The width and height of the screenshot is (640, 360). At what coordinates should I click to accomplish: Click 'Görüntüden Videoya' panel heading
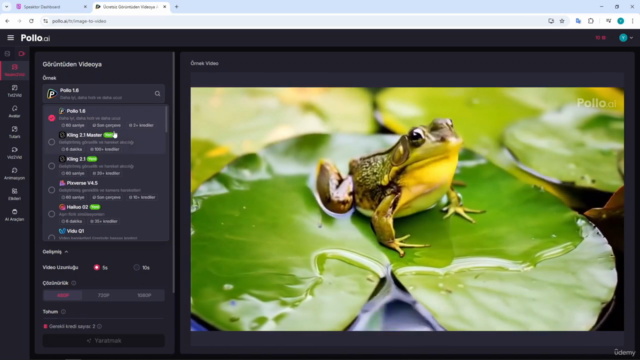click(x=72, y=64)
